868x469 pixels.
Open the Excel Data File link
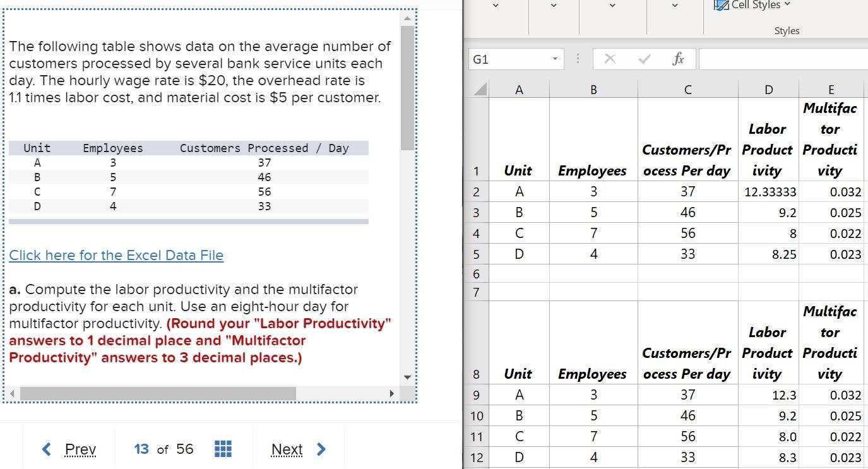coord(116,255)
